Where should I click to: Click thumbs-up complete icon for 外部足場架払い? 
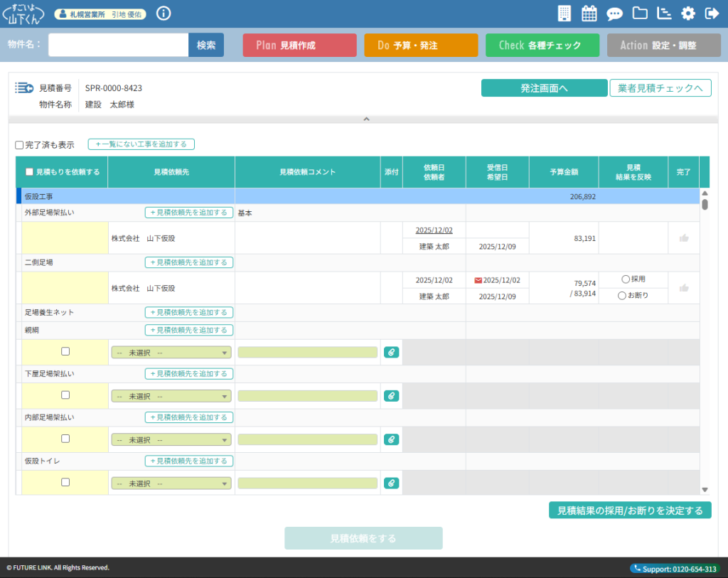click(x=684, y=238)
